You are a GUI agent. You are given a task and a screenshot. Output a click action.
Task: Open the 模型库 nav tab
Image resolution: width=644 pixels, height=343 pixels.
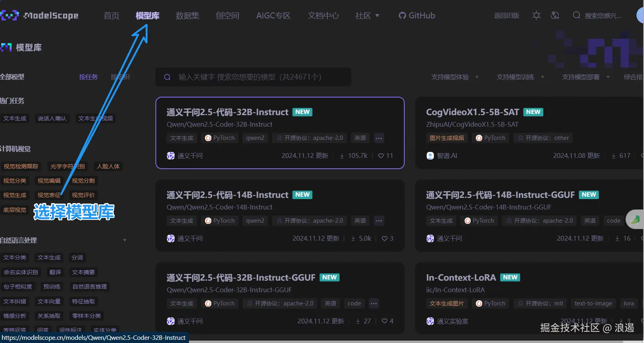(x=147, y=16)
